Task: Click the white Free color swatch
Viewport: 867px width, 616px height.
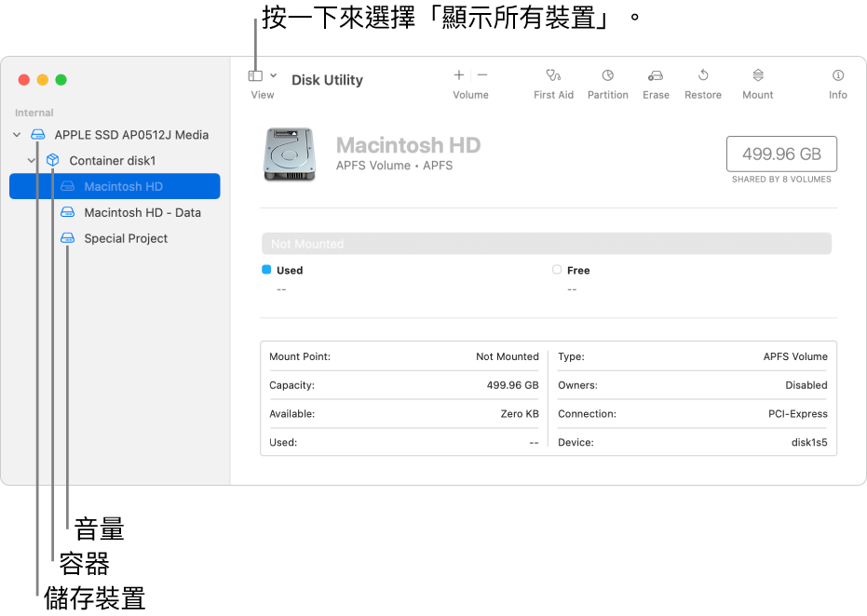Action: pos(557,270)
